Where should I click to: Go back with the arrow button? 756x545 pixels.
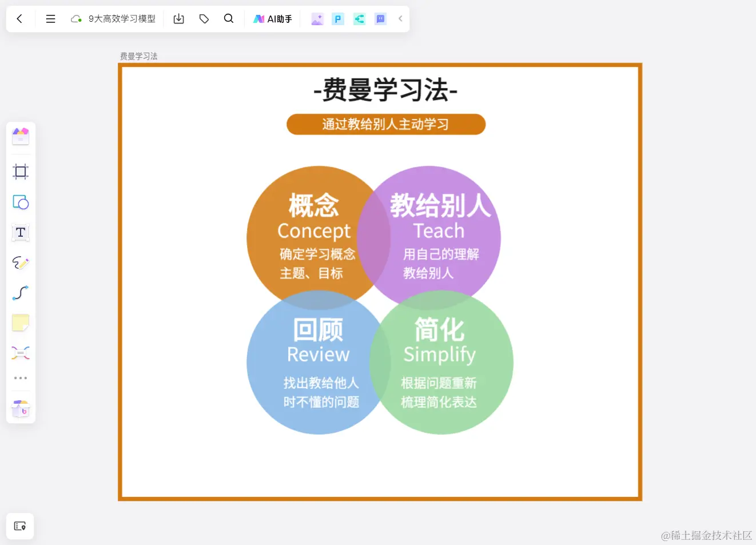20,18
